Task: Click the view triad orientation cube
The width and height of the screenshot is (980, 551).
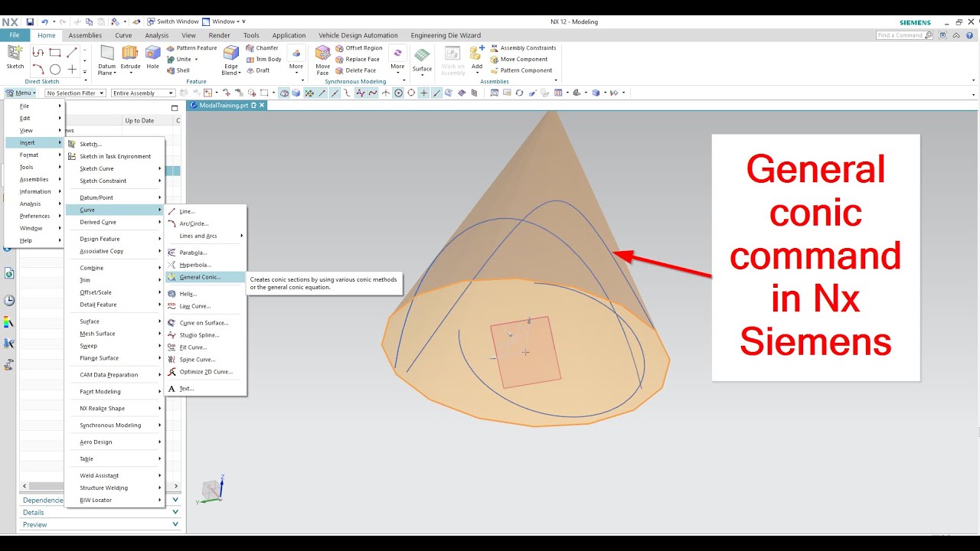Action: click(x=211, y=489)
